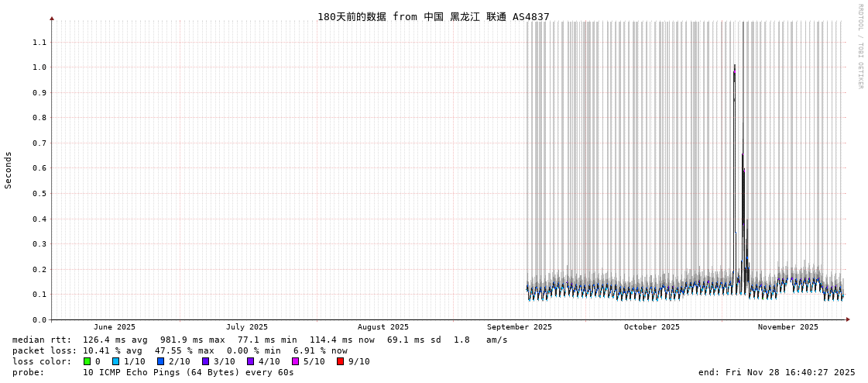Select the red 9/10 loss color swatch
The height and width of the screenshot is (383, 868).
(340, 361)
